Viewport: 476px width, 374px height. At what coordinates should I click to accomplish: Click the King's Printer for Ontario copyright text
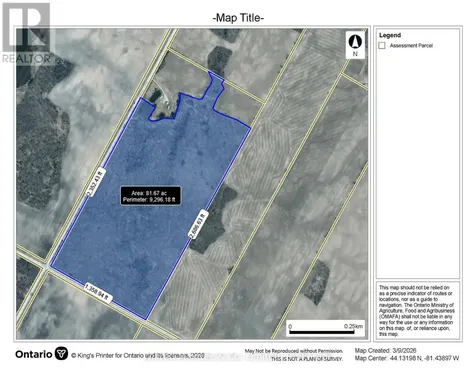pos(138,356)
